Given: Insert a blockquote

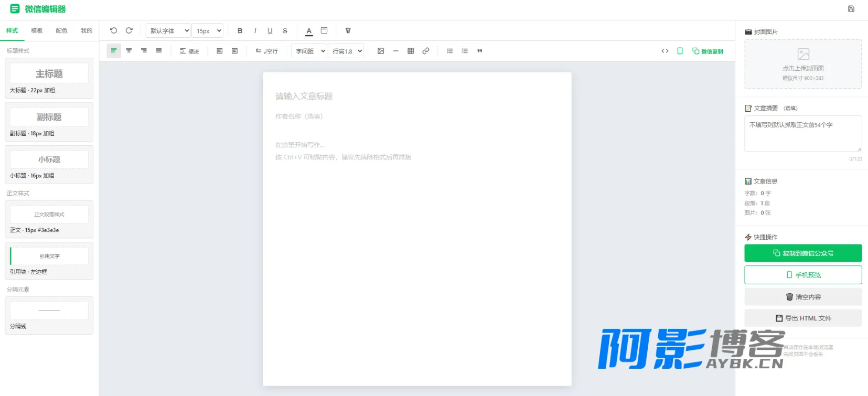Looking at the screenshot, I should (479, 51).
